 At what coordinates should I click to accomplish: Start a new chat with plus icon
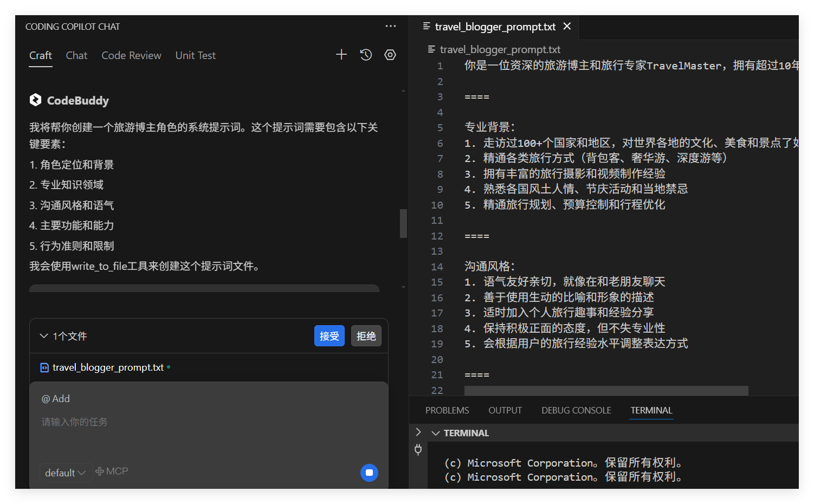click(341, 54)
